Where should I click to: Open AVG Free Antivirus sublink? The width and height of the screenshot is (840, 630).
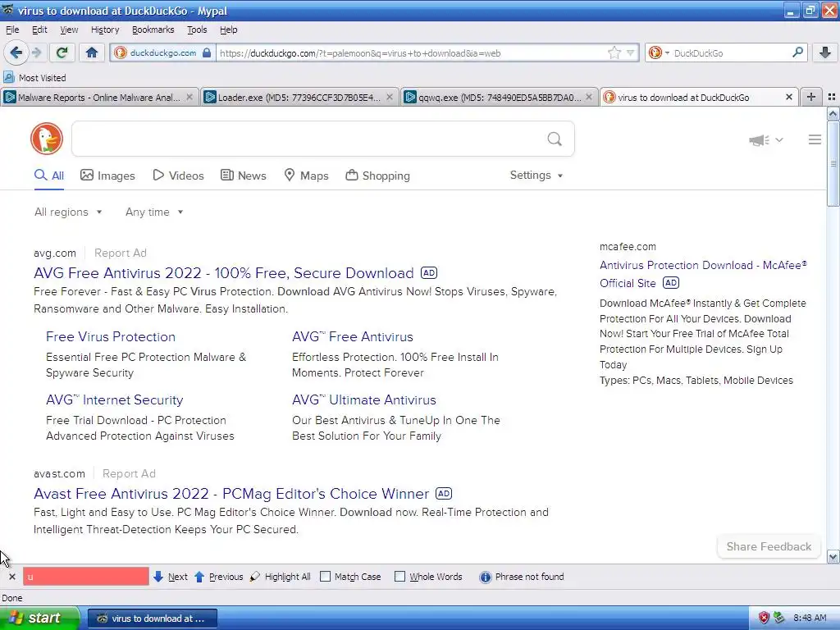pyautogui.click(x=353, y=337)
